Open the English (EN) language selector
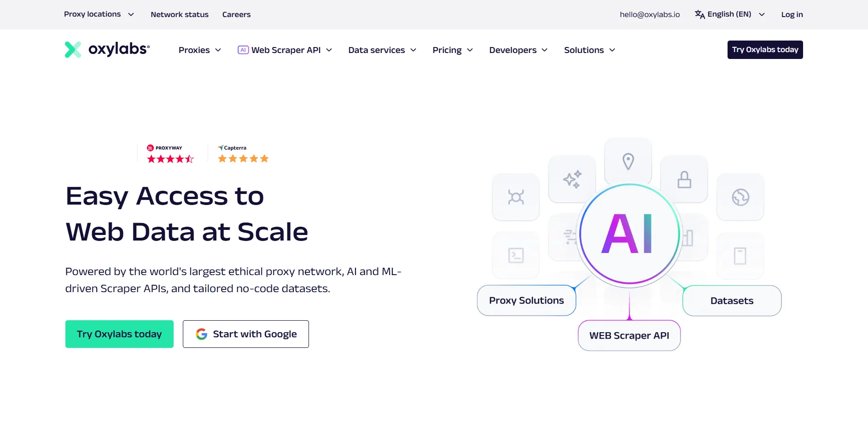Screen dimensions: 868x423 click(729, 14)
